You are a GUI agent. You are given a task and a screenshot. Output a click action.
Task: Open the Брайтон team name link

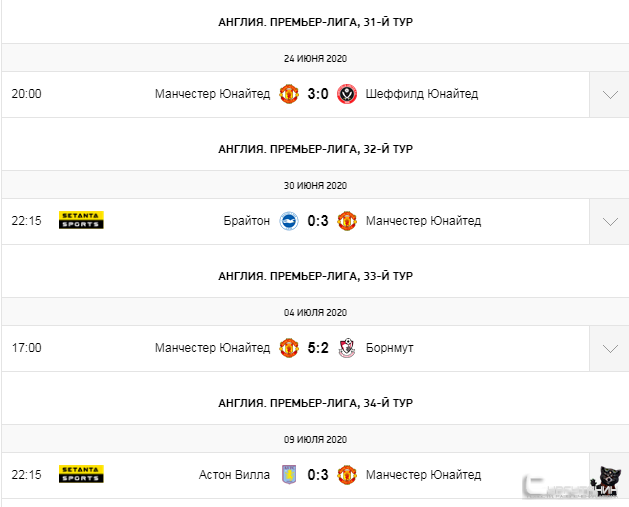point(247,221)
